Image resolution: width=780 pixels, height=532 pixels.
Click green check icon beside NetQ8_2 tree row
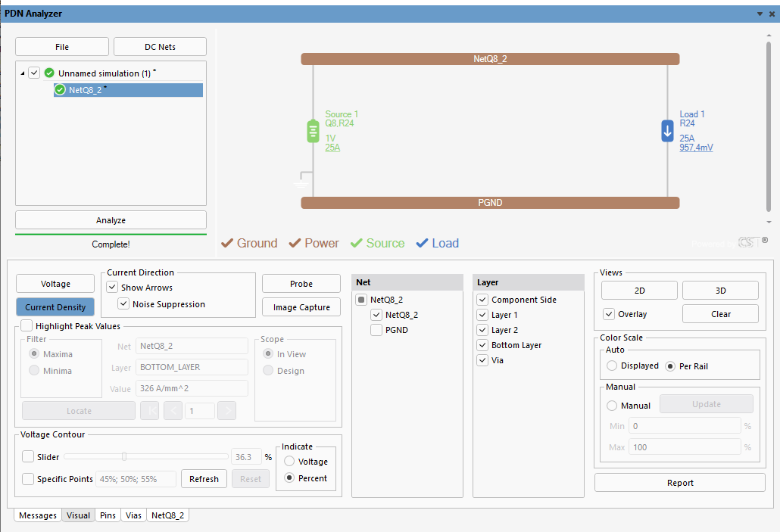pos(60,90)
